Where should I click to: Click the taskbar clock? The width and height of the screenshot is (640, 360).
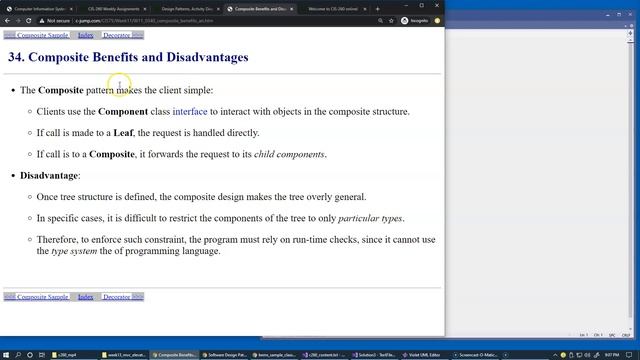tap(612, 355)
